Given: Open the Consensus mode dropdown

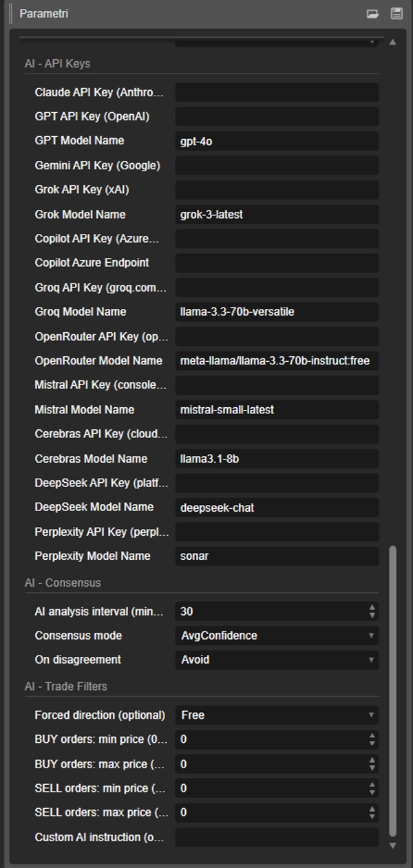Looking at the screenshot, I should tap(275, 636).
